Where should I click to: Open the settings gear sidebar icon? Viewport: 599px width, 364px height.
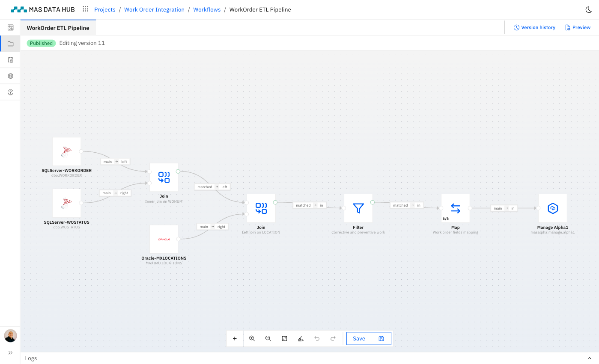[x=10, y=76]
